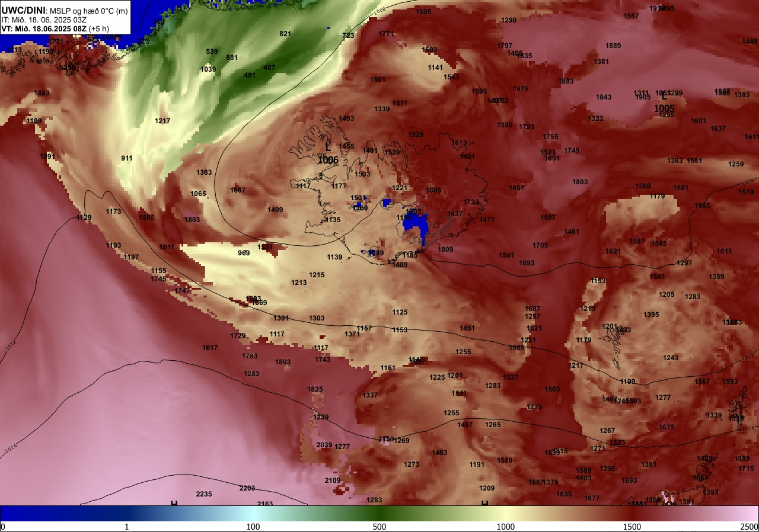
Task: Click the height value '1507'
Action: (548, 217)
